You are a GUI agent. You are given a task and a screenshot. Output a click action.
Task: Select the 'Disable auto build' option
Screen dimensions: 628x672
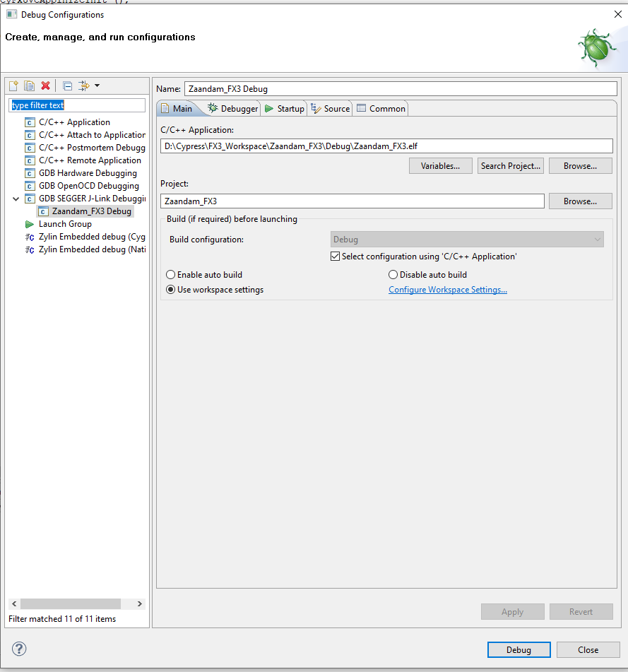[x=393, y=274]
